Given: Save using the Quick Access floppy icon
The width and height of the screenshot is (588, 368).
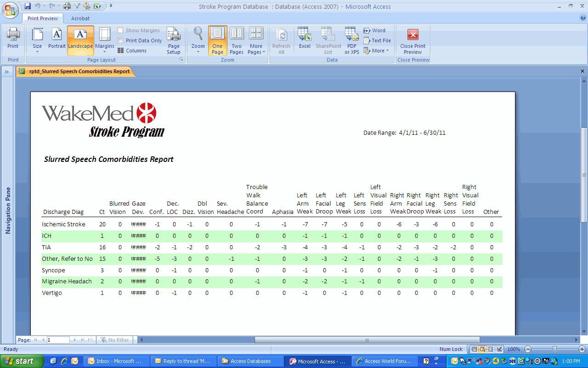Looking at the screenshot, I should (x=28, y=6).
